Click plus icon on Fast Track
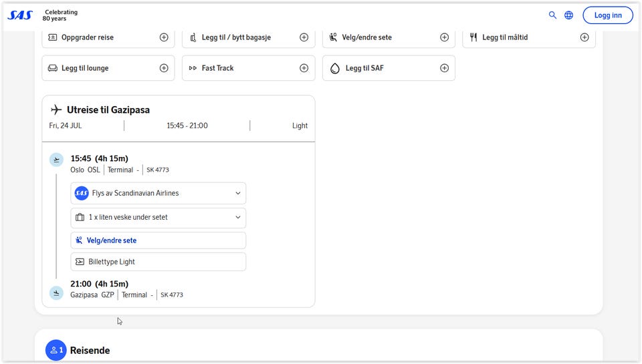Image resolution: width=642 pixels, height=364 pixels. pyautogui.click(x=304, y=68)
